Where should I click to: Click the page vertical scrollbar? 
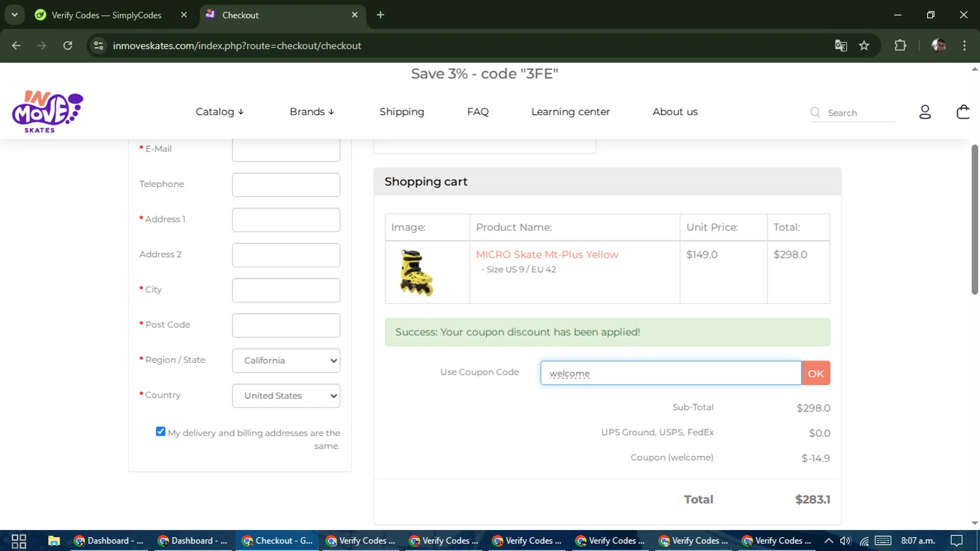[975, 220]
